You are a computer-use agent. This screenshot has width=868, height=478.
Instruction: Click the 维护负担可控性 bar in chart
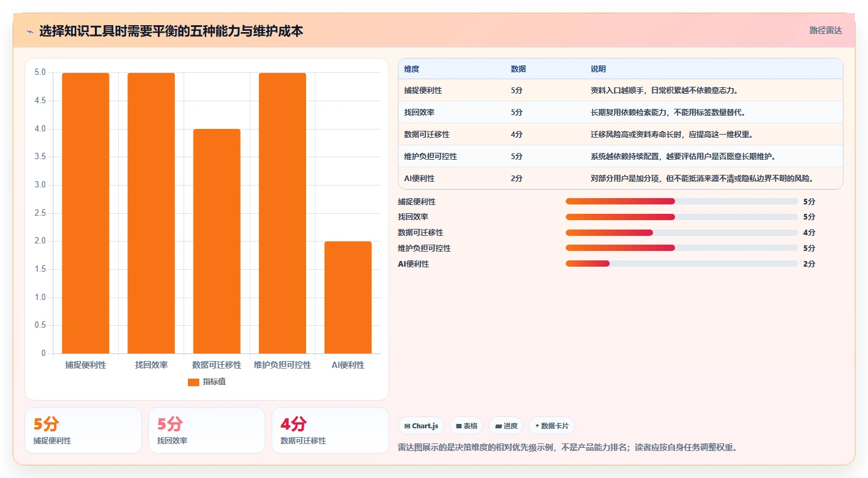282,213
